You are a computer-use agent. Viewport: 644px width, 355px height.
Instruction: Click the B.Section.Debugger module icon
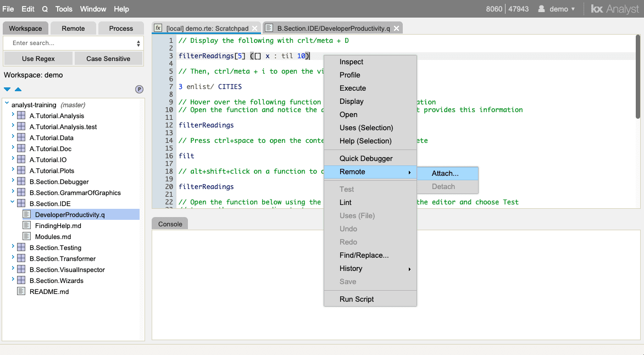coord(21,181)
